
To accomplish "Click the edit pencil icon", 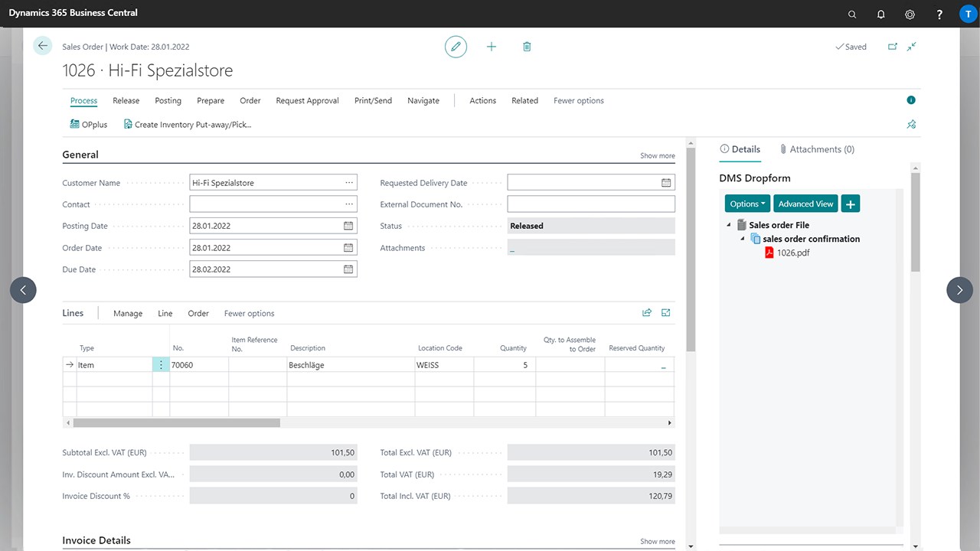I will [456, 47].
